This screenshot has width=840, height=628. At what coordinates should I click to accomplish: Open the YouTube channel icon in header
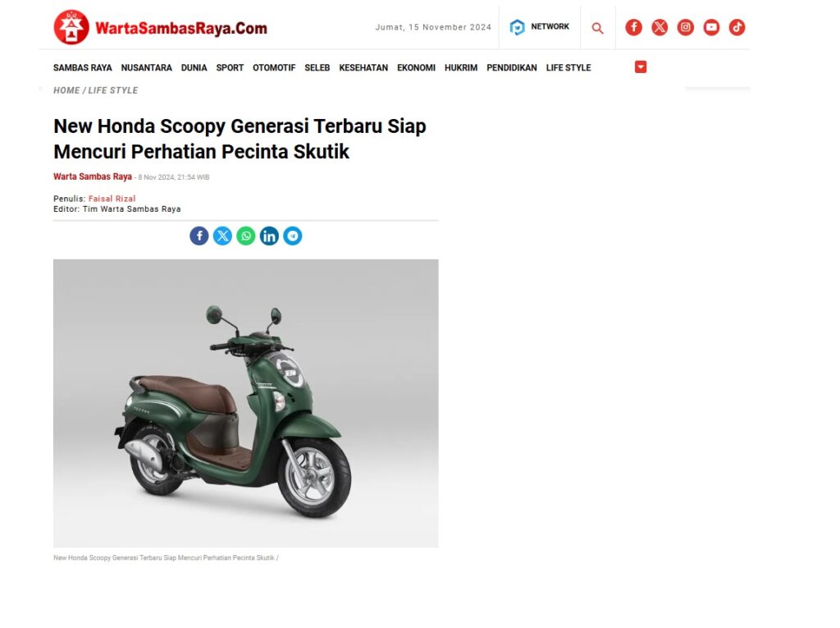[x=711, y=27]
